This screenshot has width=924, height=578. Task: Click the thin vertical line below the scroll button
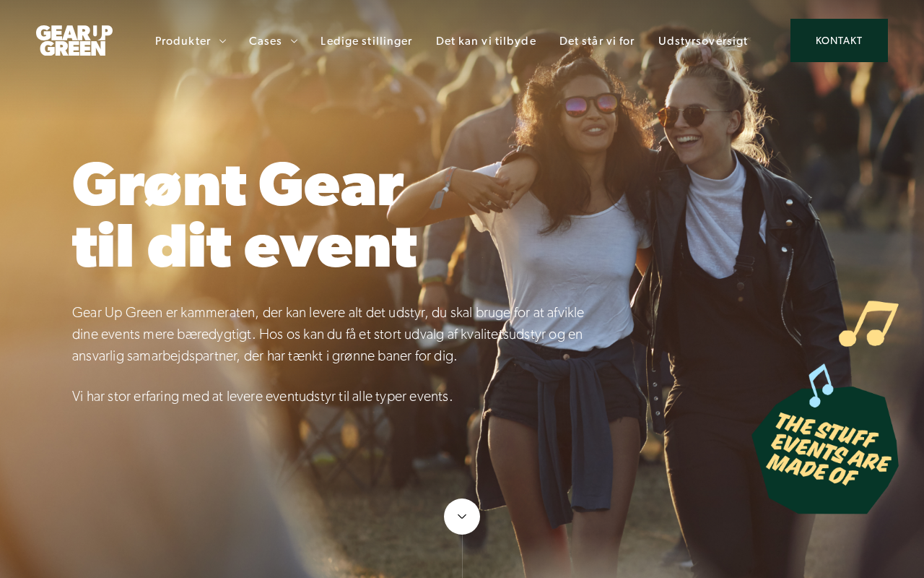coord(462,556)
